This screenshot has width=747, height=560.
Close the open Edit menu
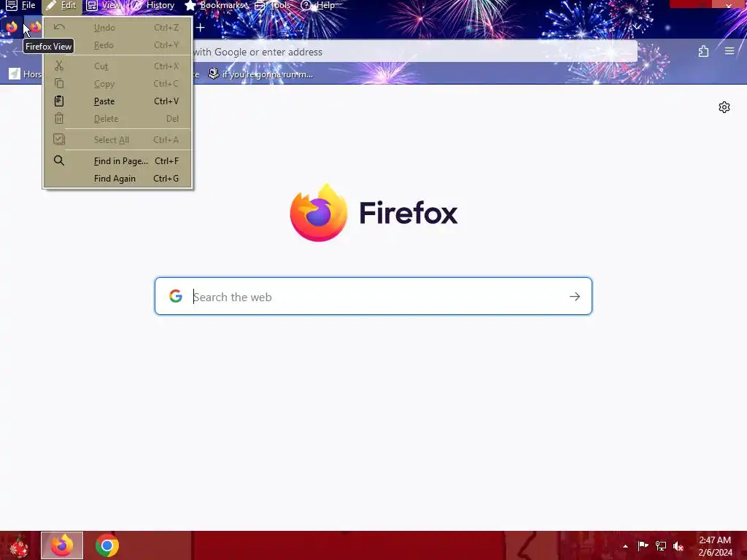(61, 6)
